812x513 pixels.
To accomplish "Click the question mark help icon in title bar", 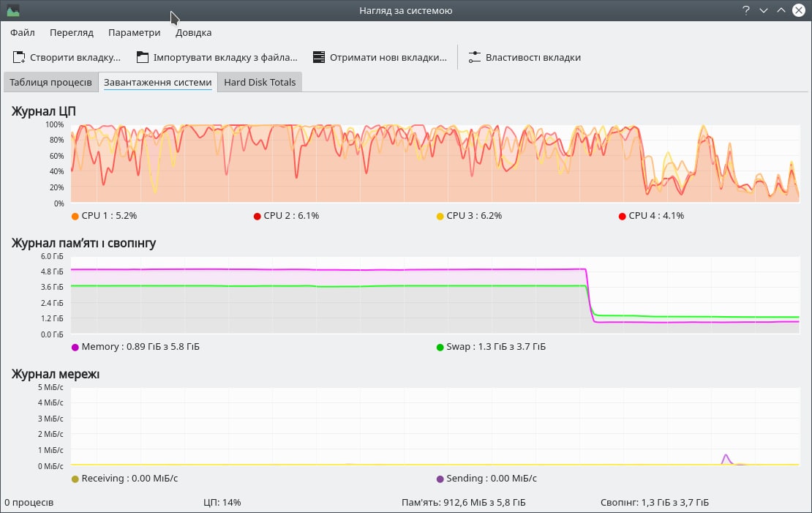I will pyautogui.click(x=745, y=10).
